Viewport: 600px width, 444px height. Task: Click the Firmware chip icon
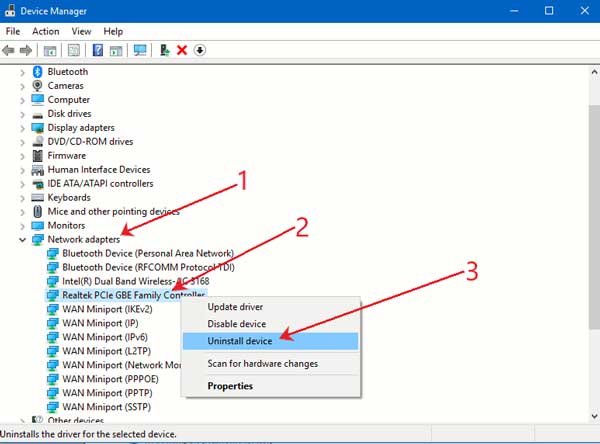pyautogui.click(x=38, y=155)
